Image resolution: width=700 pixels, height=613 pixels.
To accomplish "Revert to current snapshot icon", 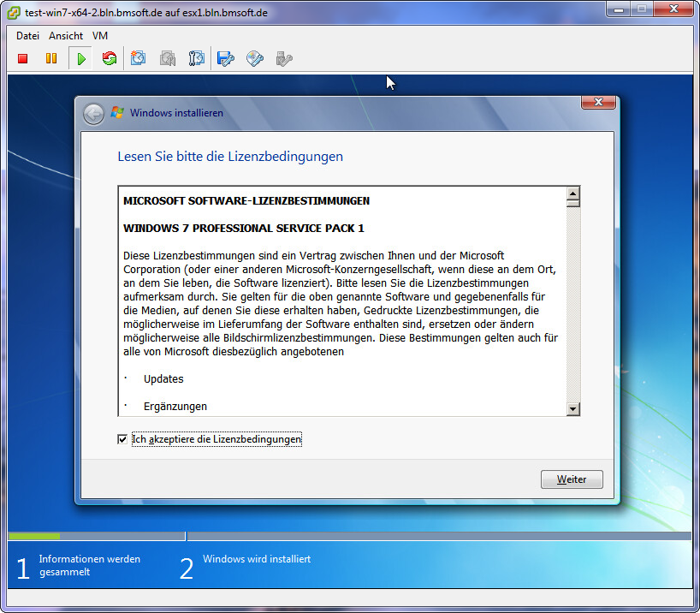I will point(168,58).
